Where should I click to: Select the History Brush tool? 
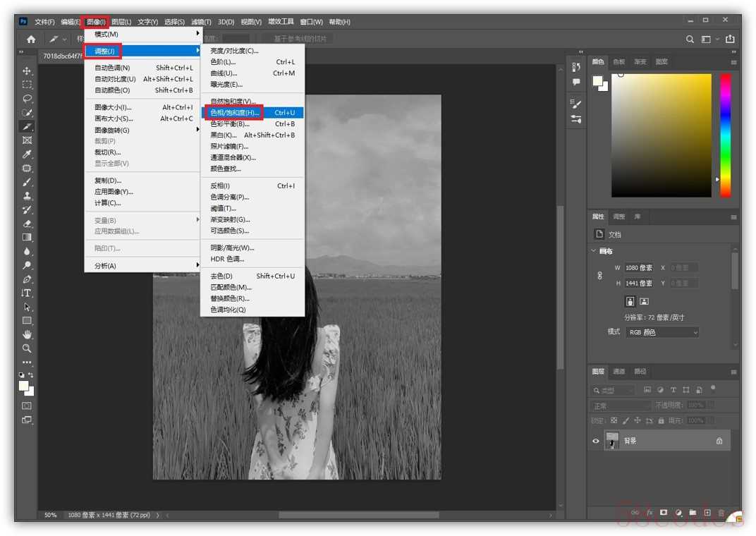coord(27,209)
